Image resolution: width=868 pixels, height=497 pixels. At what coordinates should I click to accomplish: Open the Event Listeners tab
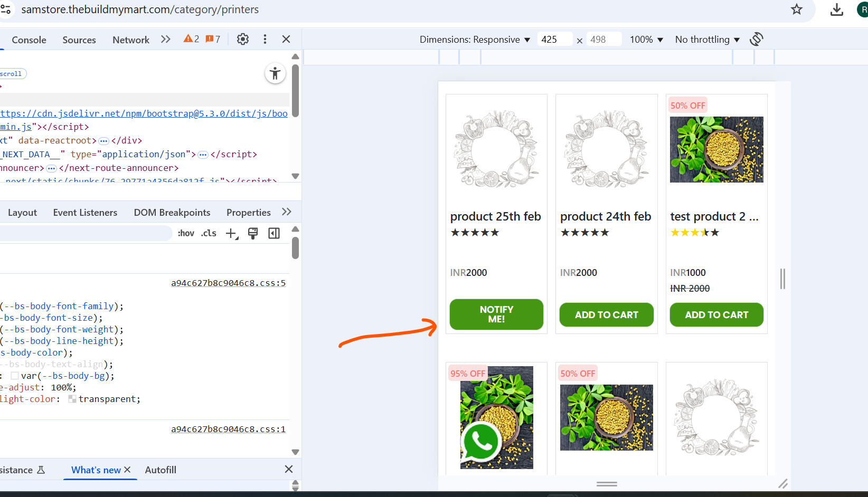click(x=85, y=213)
